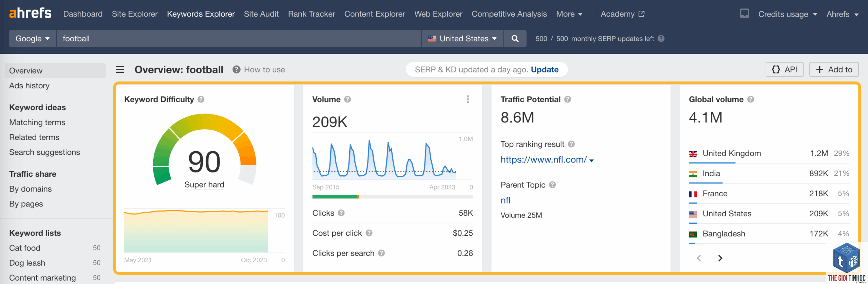
Task: Click the KD history chart
Action: pyautogui.click(x=196, y=231)
